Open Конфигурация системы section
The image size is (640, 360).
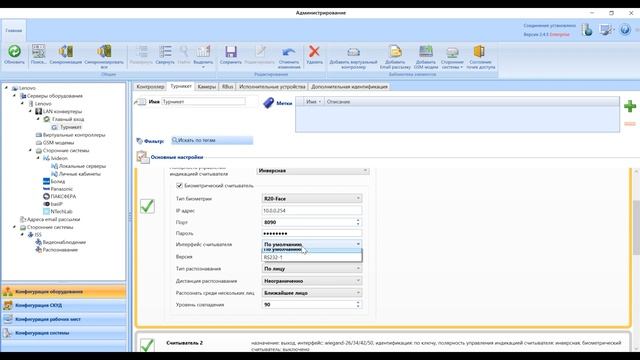coord(64,333)
